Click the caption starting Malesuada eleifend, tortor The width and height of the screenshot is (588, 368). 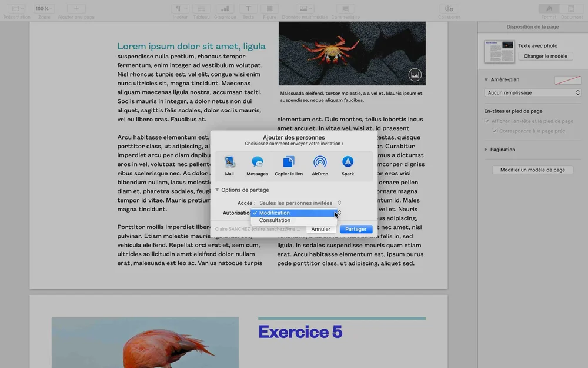pos(351,97)
